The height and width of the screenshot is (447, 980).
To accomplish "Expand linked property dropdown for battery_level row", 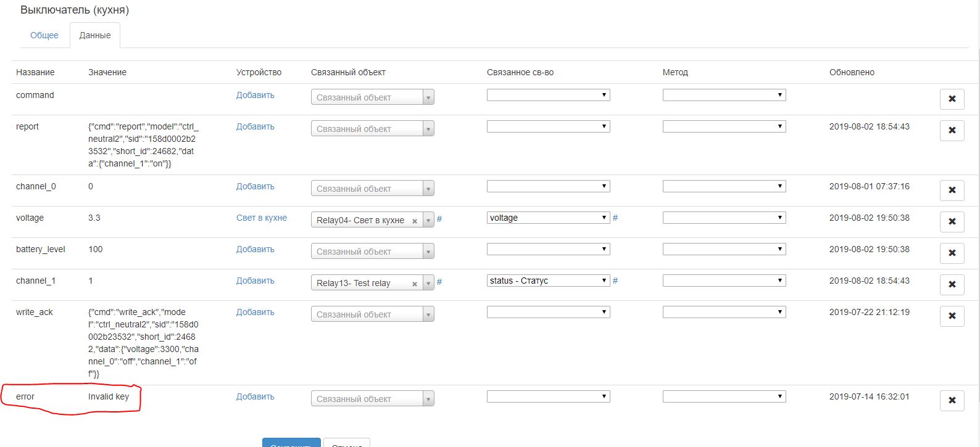I will tap(548, 249).
